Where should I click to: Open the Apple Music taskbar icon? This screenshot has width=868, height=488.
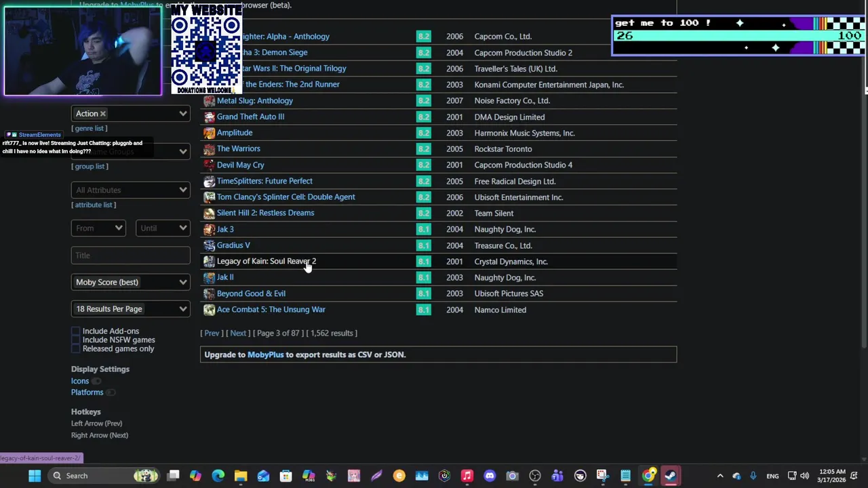coord(467,476)
